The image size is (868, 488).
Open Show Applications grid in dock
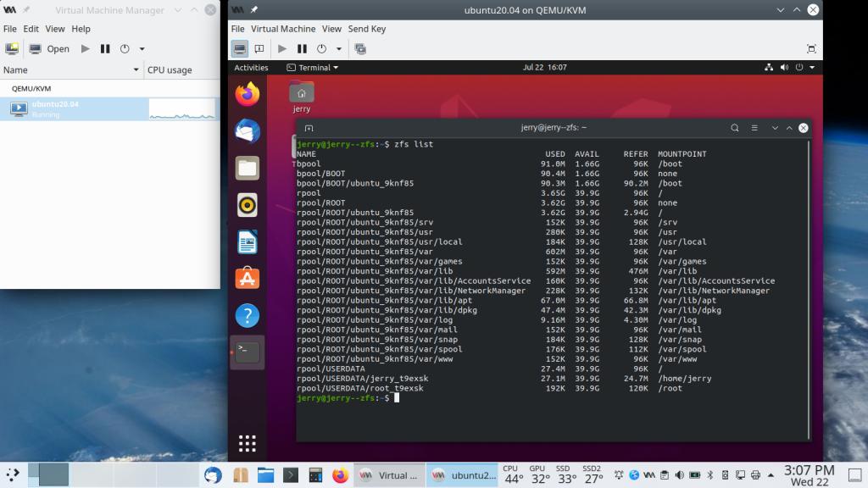point(248,443)
